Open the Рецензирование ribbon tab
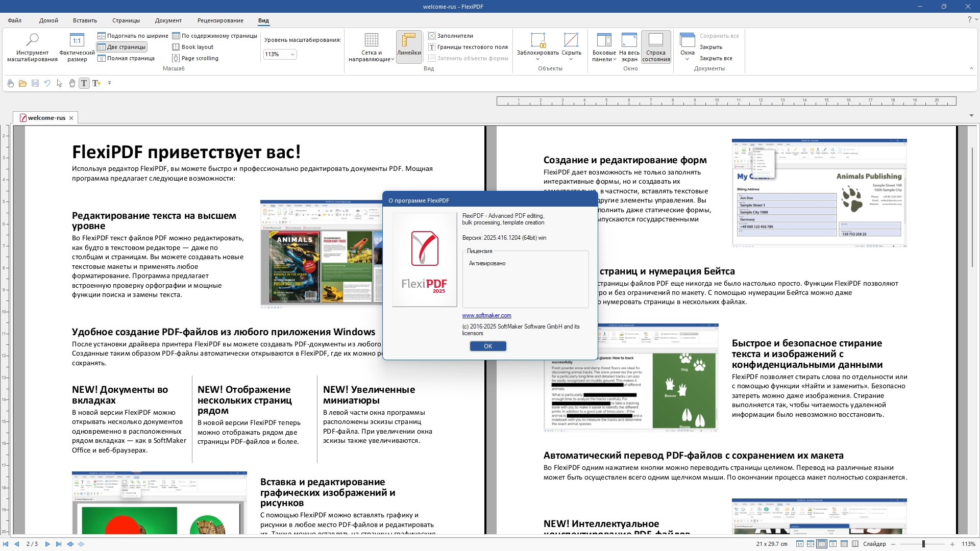 [x=220, y=20]
